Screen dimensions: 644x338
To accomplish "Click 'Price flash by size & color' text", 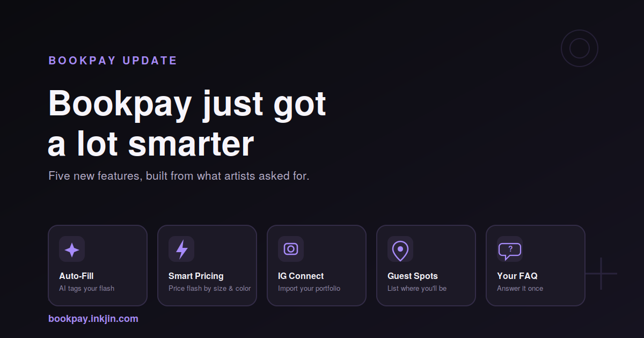I will (x=210, y=289).
